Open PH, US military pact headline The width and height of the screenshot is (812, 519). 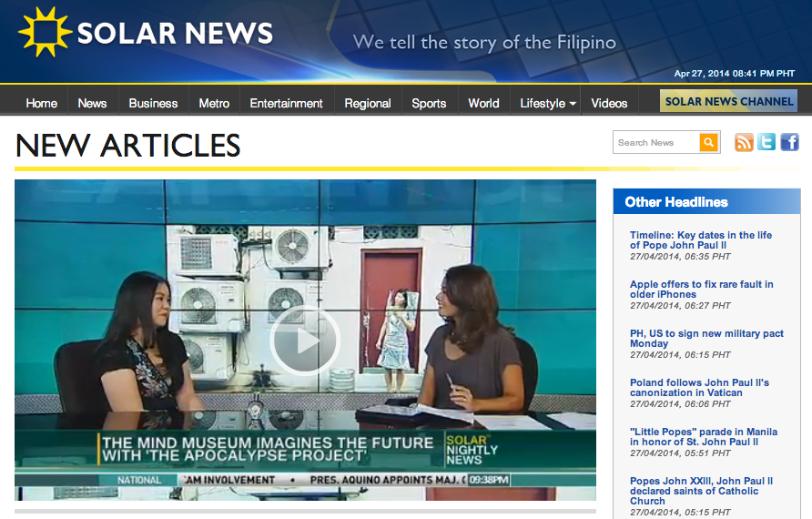tap(706, 339)
